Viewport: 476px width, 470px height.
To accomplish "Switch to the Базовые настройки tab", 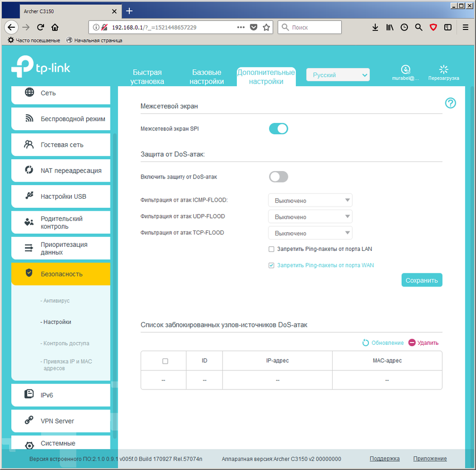I will coord(207,77).
